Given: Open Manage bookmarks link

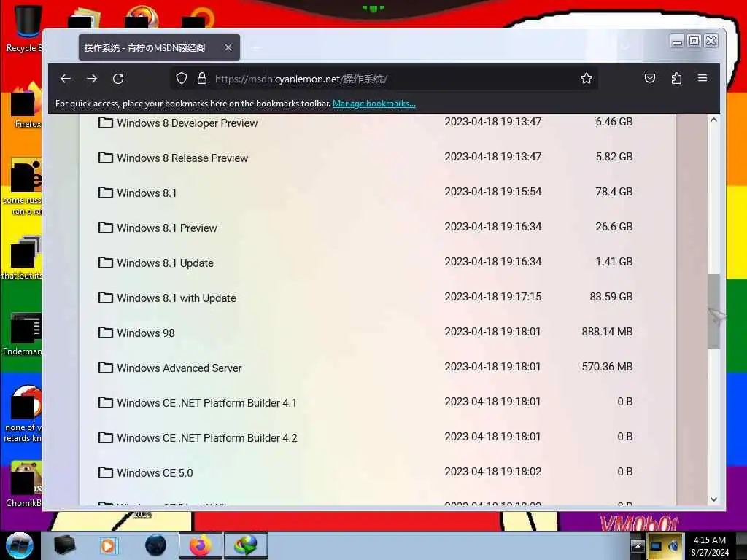Looking at the screenshot, I should coord(374,104).
